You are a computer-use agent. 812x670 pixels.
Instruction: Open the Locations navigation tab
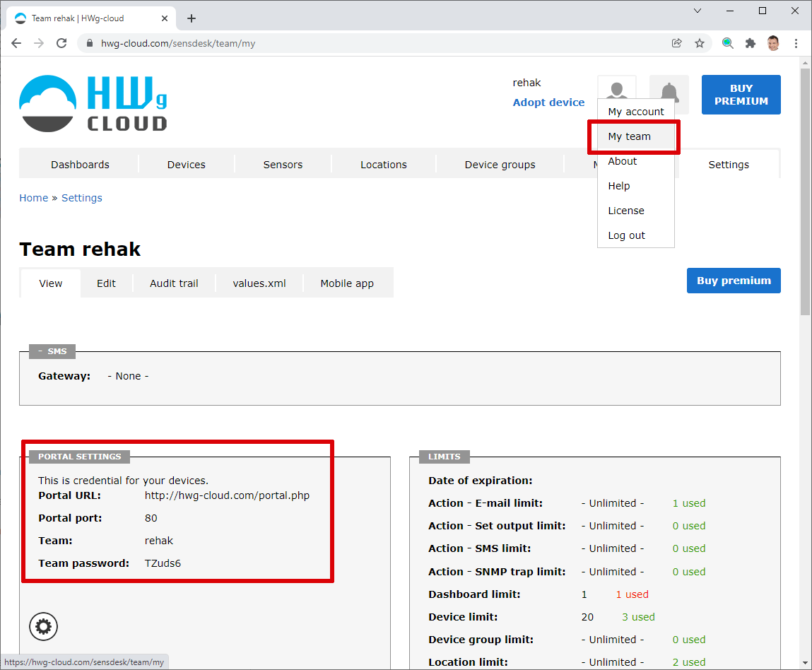click(384, 165)
